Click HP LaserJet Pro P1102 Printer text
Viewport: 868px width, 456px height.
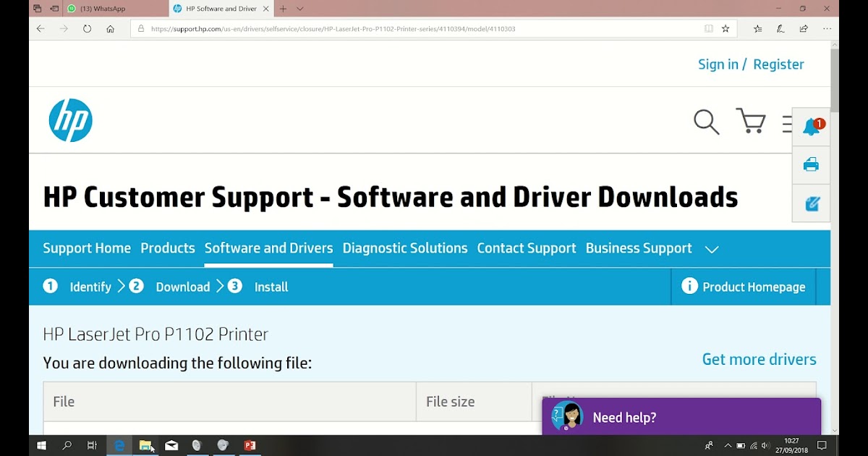156,334
